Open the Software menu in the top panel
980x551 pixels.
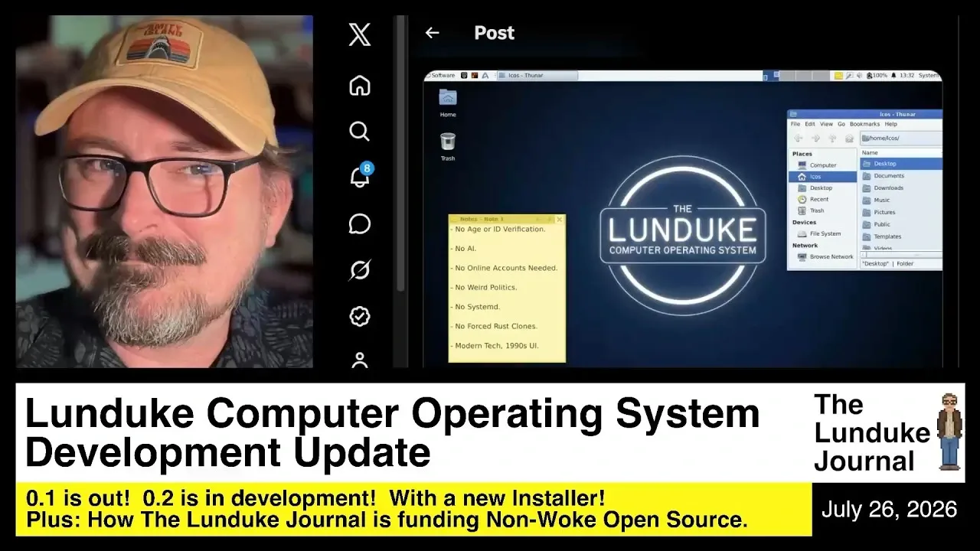point(440,76)
